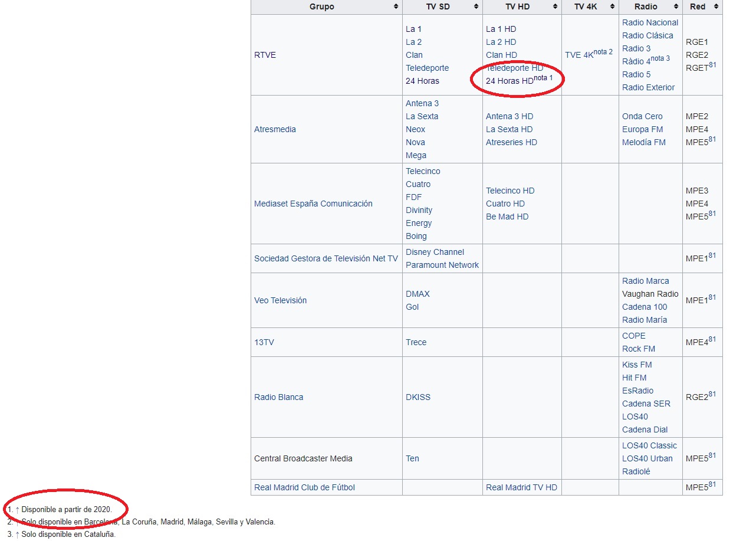The height and width of the screenshot is (541, 756).
Task: Visit the Cadena 100 link
Action: [x=645, y=307]
